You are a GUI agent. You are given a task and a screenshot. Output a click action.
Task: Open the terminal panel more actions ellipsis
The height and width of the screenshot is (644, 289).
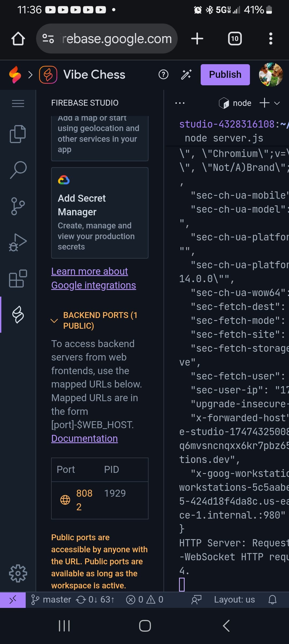click(x=180, y=103)
